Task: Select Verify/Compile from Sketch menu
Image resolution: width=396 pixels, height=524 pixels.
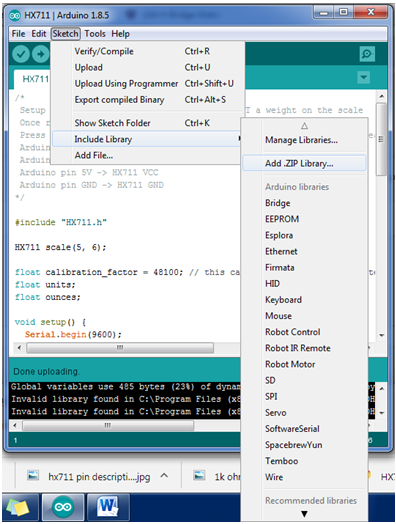Action: click(x=148, y=51)
